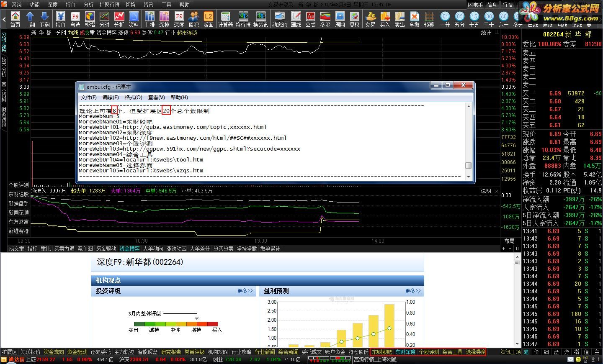The width and height of the screenshot is (603, 364).
Task: Select the 三十 thirty-minute period icon
Action: 489,19
